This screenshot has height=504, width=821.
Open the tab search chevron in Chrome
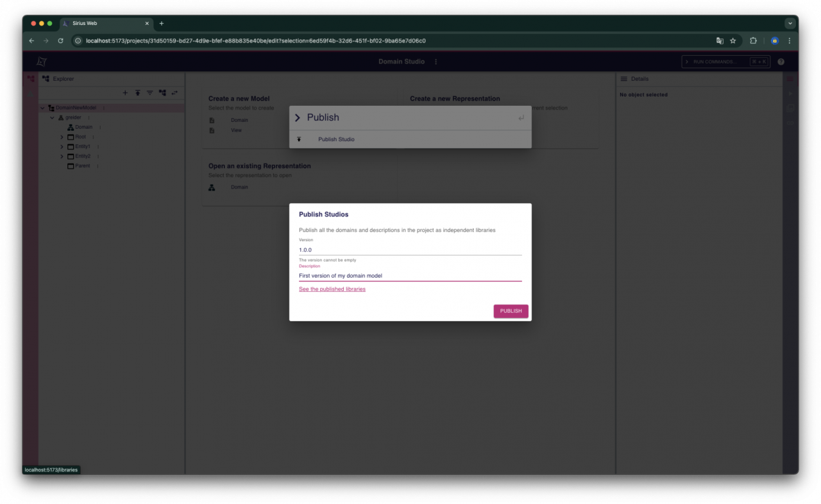790,23
